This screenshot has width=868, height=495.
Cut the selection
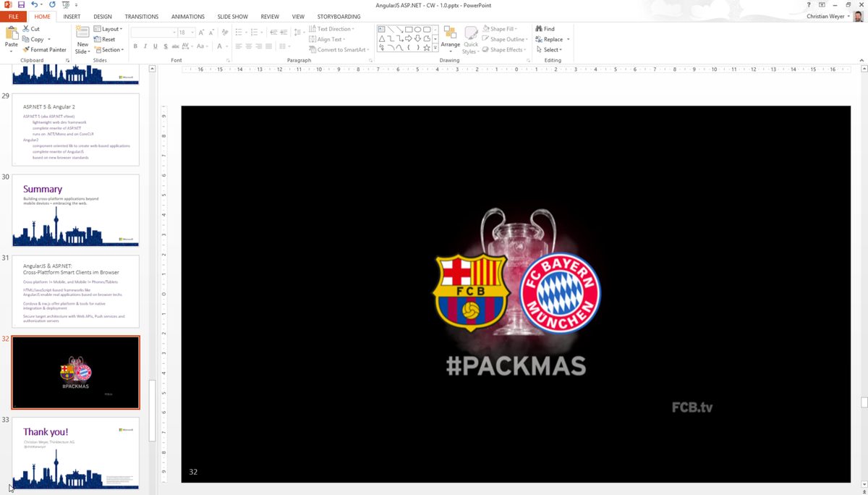[x=31, y=29]
